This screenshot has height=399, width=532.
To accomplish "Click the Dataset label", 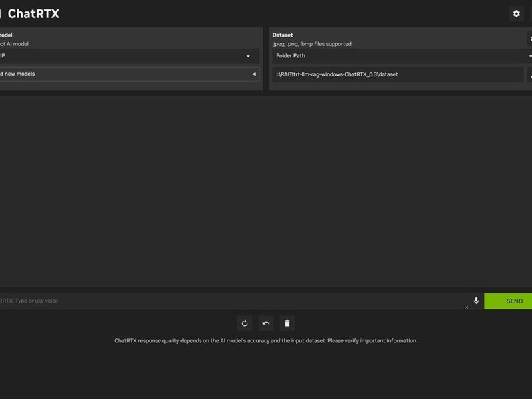I will click(x=282, y=35).
